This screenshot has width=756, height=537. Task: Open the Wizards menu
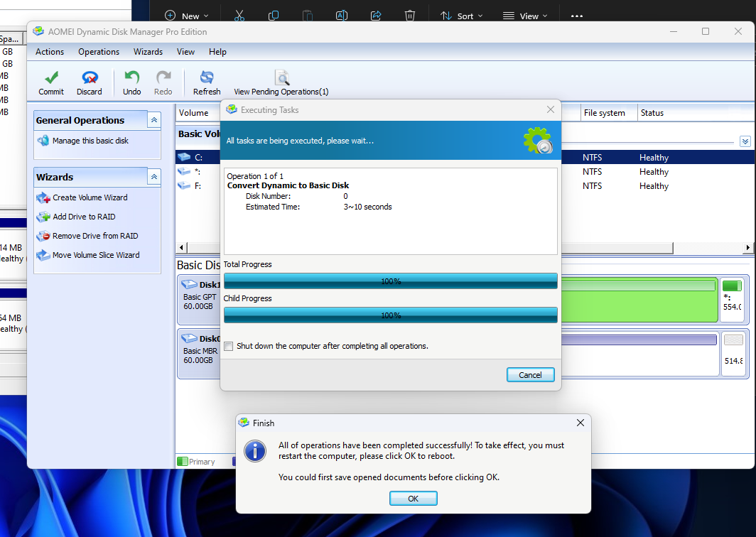pos(148,52)
